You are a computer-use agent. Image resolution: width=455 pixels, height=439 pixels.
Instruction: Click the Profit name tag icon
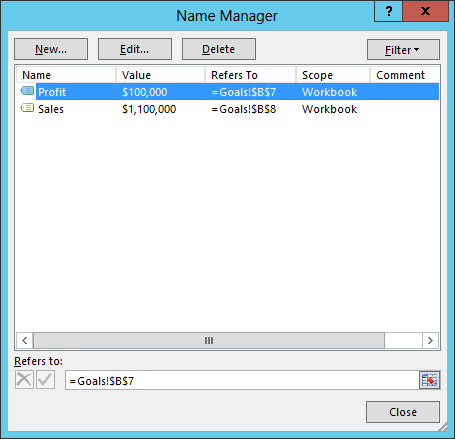[x=27, y=91]
